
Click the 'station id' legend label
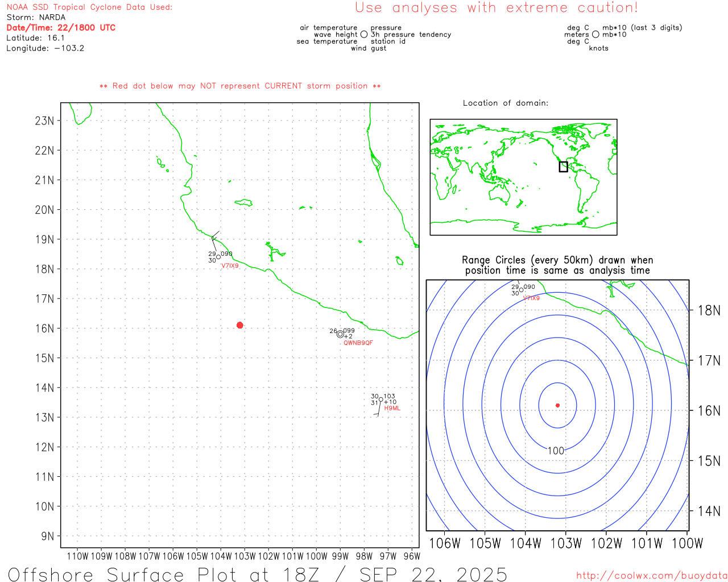pyautogui.click(x=388, y=41)
